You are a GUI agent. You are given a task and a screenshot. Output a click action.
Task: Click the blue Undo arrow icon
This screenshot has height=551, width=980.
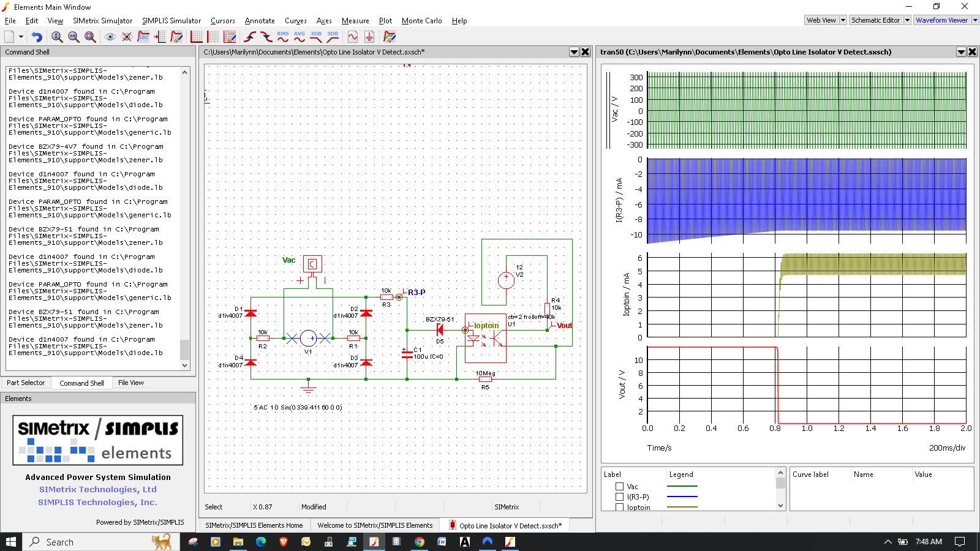click(x=37, y=37)
